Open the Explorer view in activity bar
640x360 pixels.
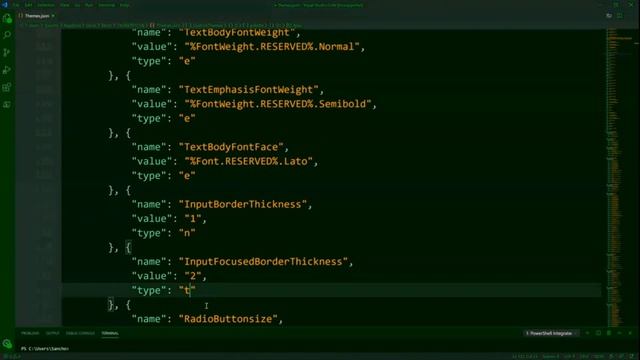[7, 18]
